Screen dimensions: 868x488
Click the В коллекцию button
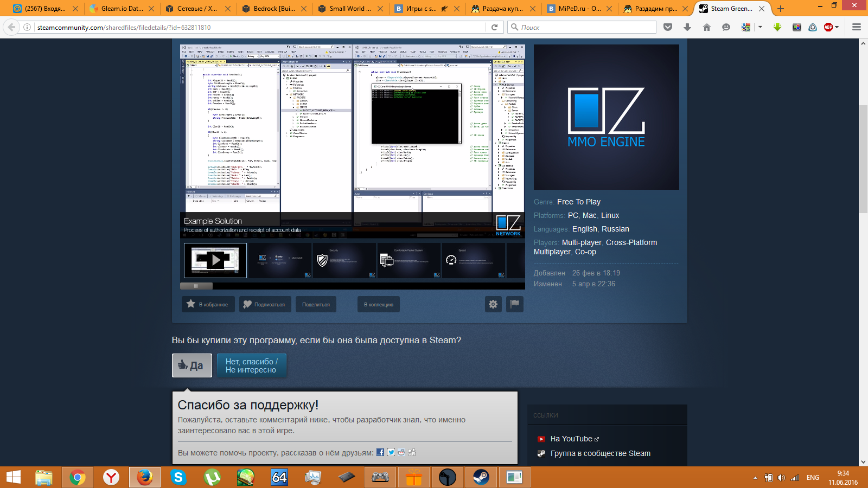tap(379, 304)
